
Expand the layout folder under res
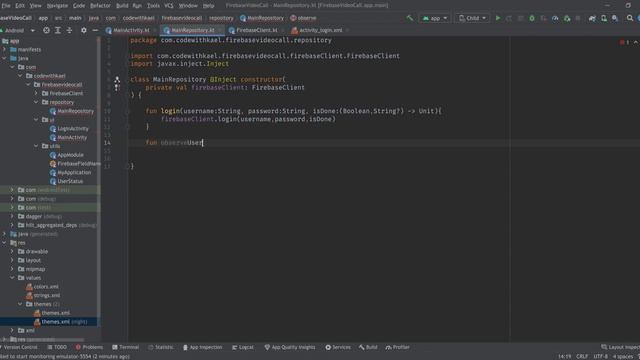point(12,260)
